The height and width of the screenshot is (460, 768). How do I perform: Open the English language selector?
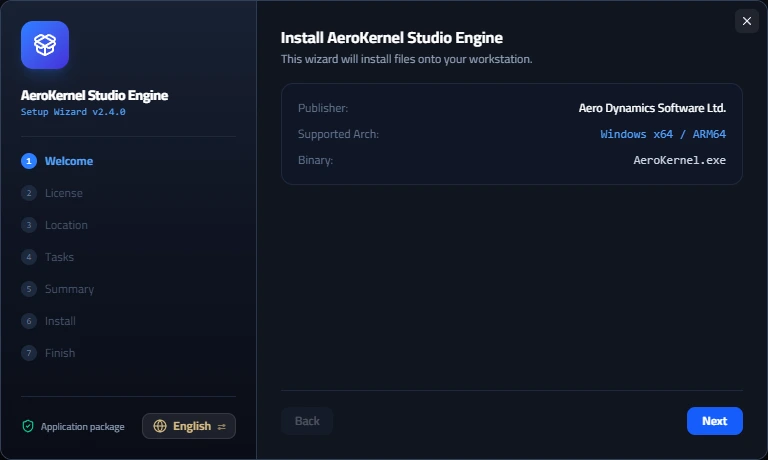click(x=189, y=426)
